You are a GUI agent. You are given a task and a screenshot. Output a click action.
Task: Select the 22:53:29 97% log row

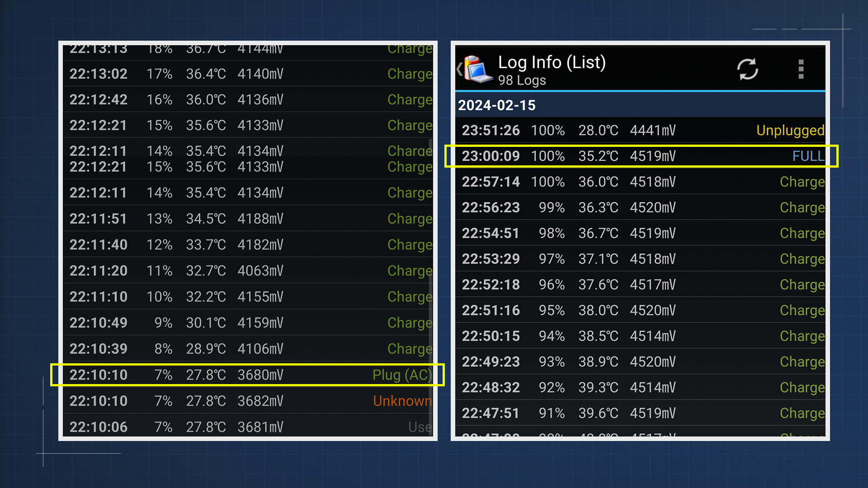(640, 259)
